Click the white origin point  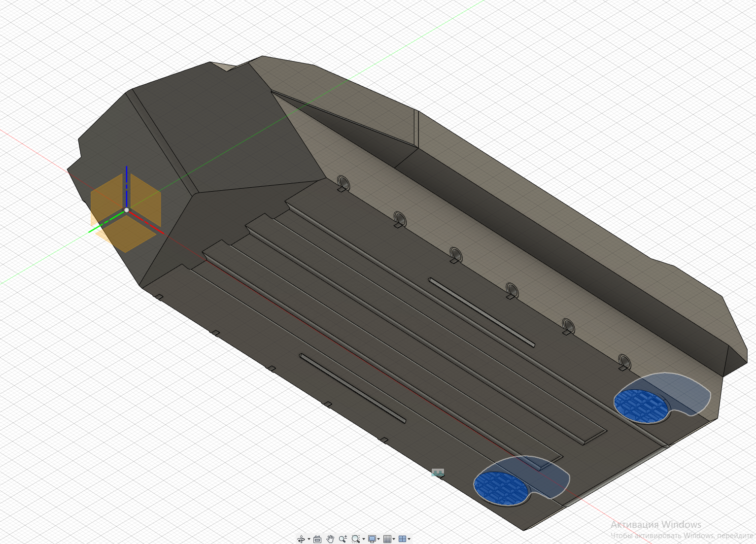click(x=127, y=210)
